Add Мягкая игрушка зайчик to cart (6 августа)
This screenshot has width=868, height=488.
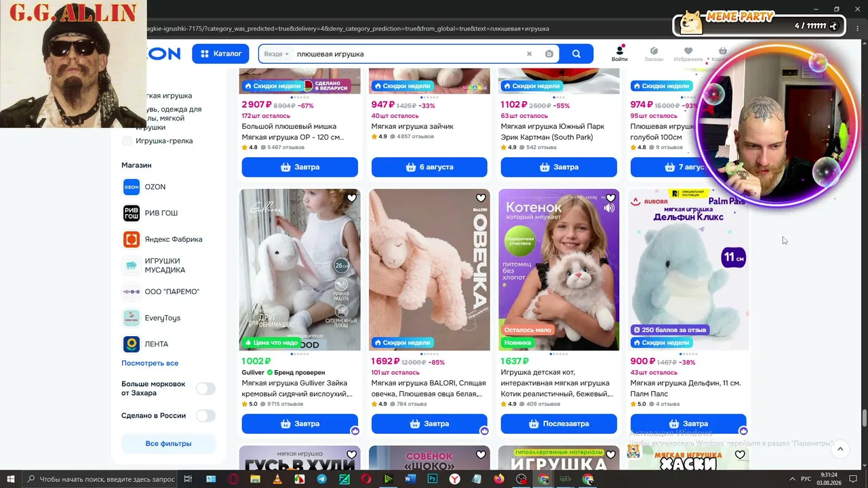(x=429, y=167)
